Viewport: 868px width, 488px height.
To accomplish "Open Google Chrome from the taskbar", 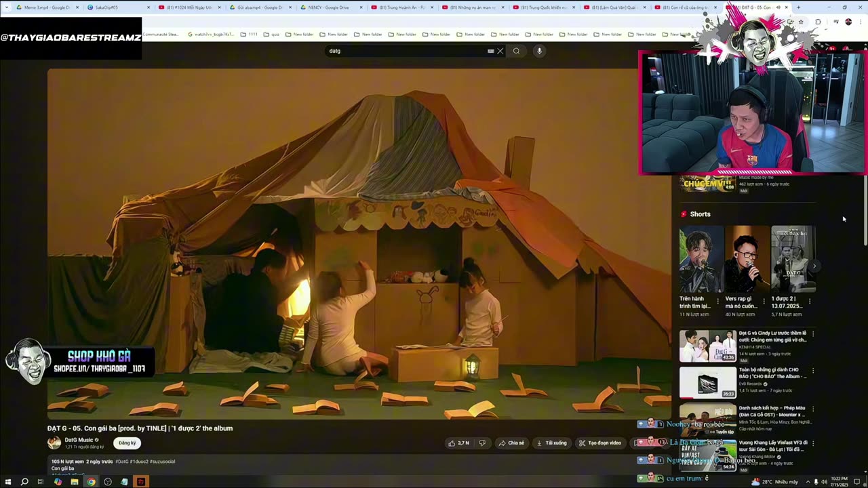I will (x=91, y=482).
